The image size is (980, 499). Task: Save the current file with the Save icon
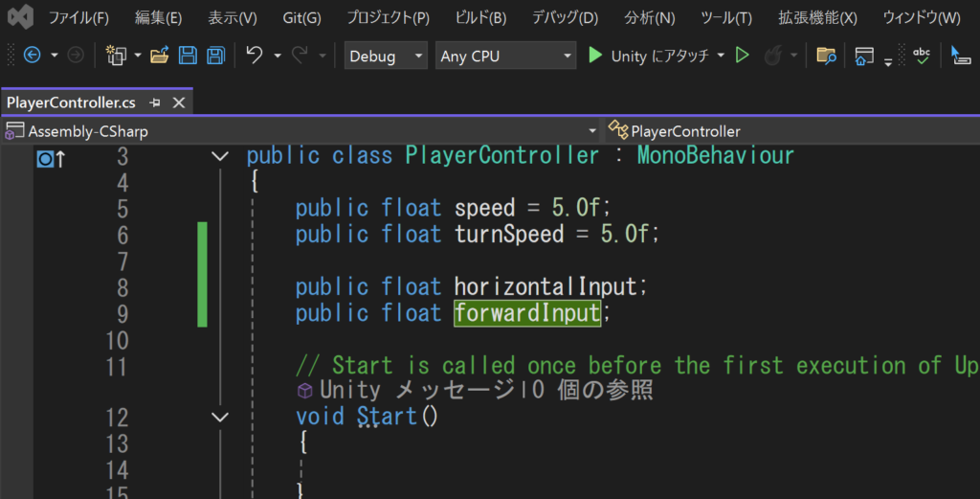(189, 56)
